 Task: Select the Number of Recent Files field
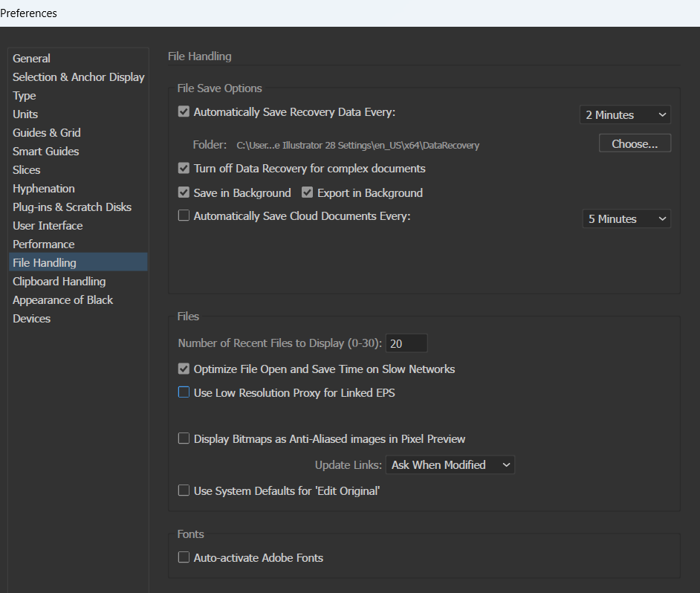pos(406,343)
